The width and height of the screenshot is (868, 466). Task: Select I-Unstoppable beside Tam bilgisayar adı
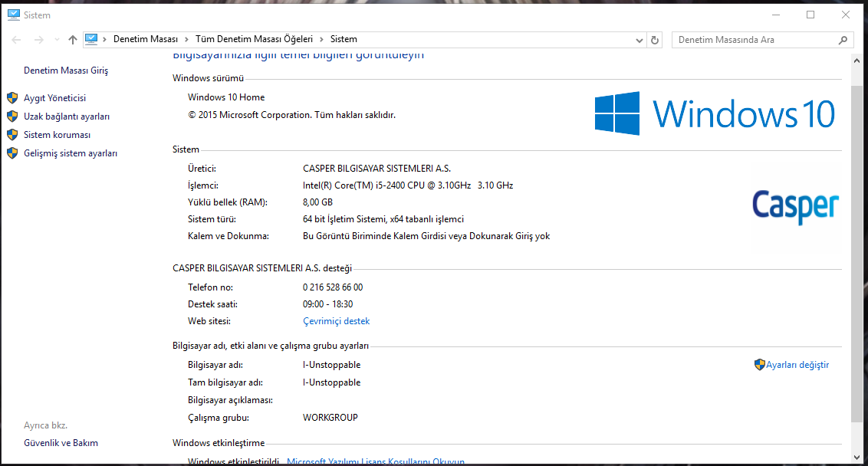(331, 382)
